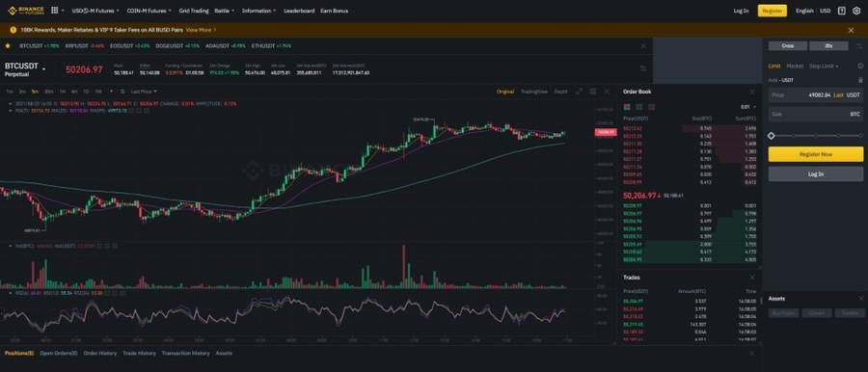The image size is (868, 372).
Task: Open the Trade History tab
Action: point(140,353)
